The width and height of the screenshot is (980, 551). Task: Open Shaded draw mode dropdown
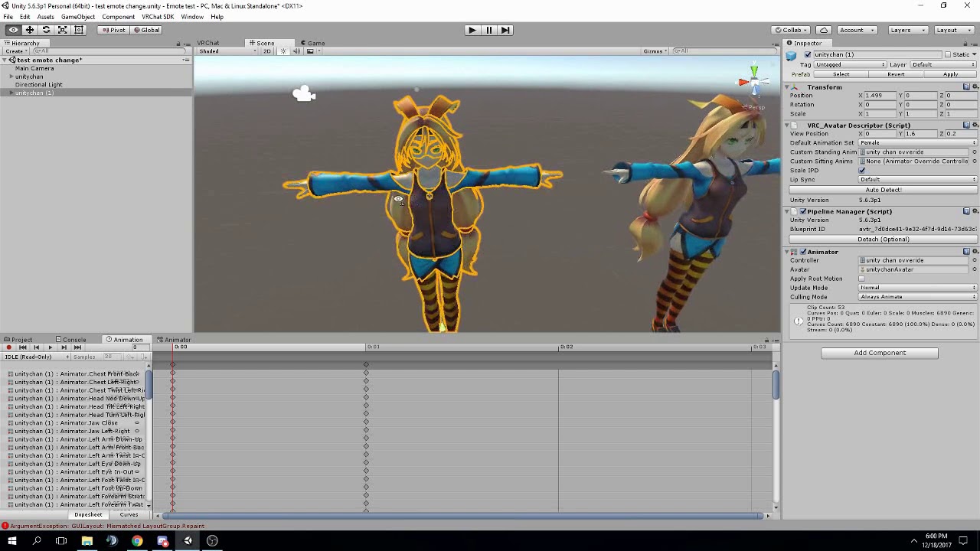(x=227, y=51)
